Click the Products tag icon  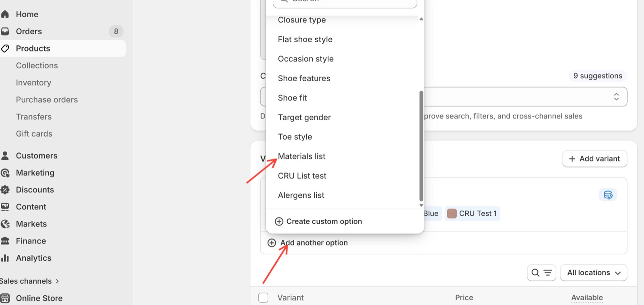pyautogui.click(x=5, y=49)
